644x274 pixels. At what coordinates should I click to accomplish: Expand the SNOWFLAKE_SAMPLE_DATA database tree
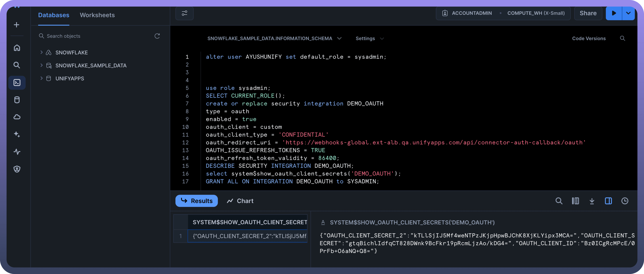tap(41, 66)
